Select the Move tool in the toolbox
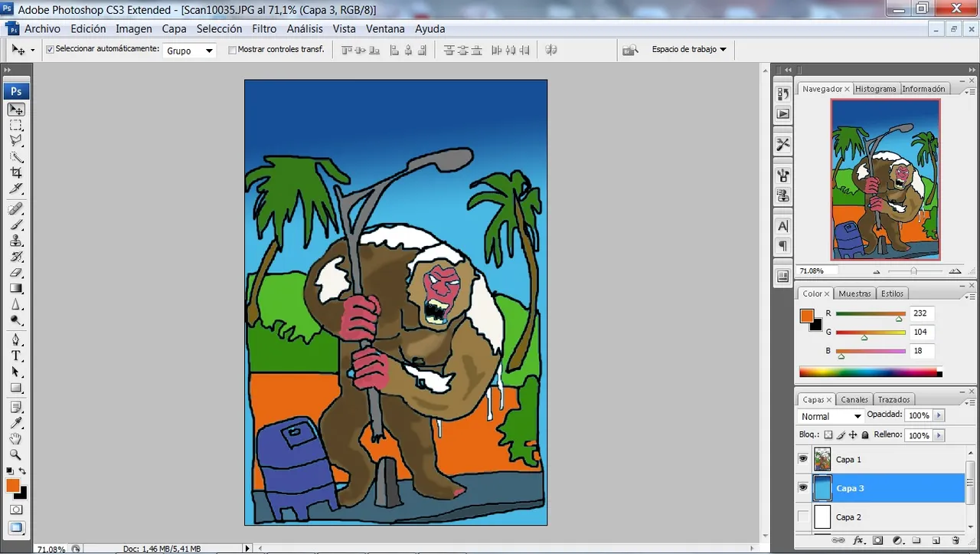 [x=16, y=110]
